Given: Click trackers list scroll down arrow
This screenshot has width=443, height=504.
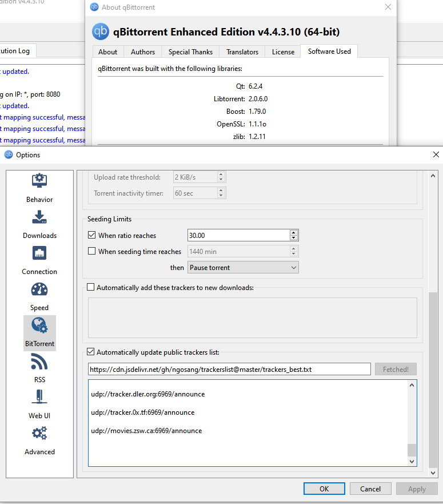Looking at the screenshot, I should 412,461.
